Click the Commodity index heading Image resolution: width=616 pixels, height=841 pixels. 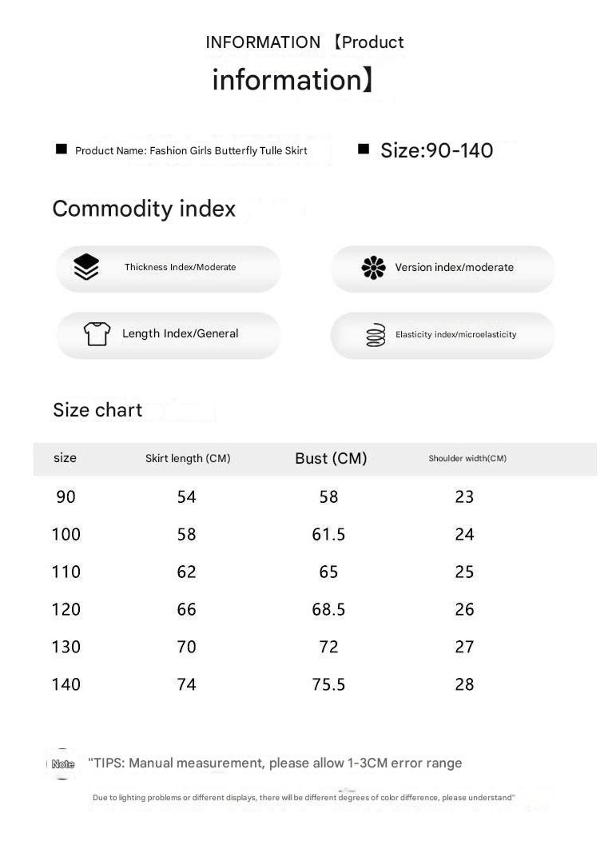(x=144, y=209)
